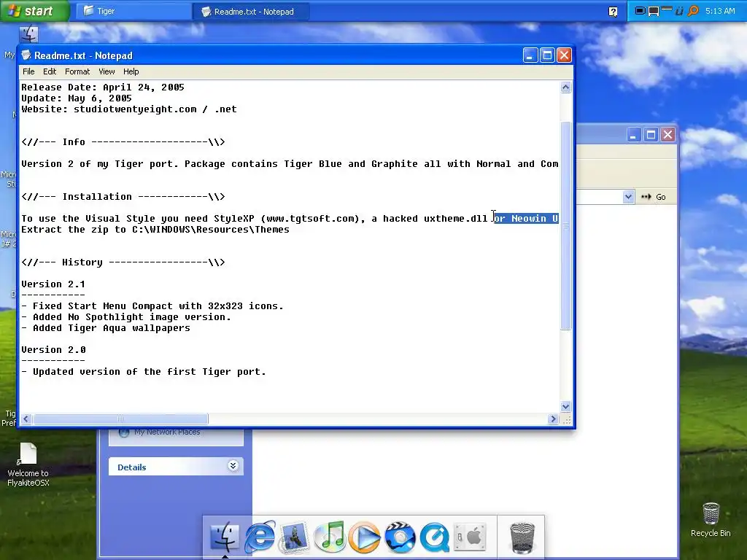This screenshot has width=747, height=560.
Task: Click the 'Version 2.1' heading
Action: click(53, 284)
